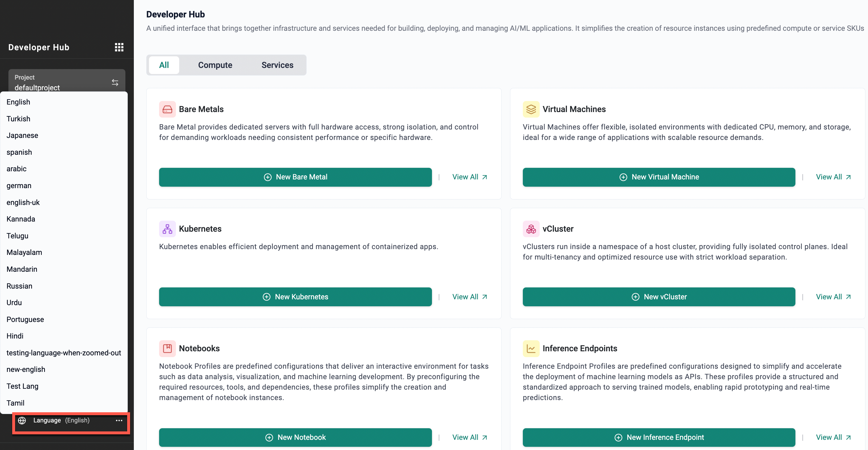Click the project switch arrows icon
The height and width of the screenshot is (450, 868).
tap(115, 82)
